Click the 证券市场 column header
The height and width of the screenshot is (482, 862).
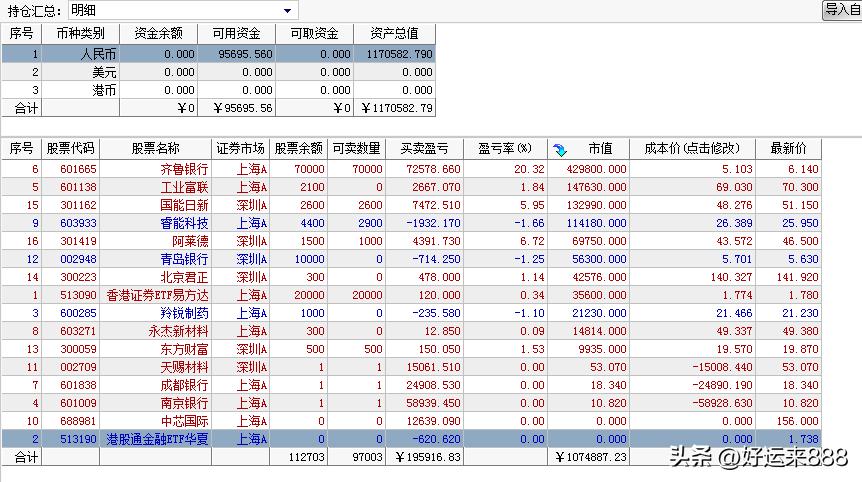[x=240, y=148]
